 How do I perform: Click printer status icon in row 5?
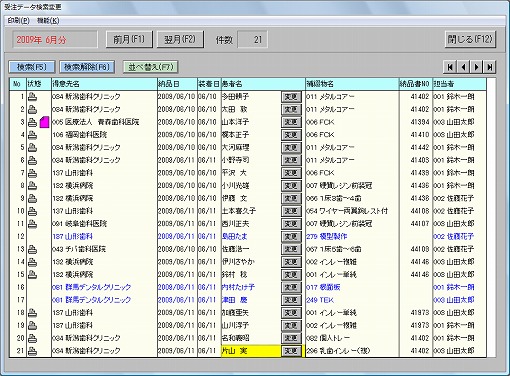point(32,147)
